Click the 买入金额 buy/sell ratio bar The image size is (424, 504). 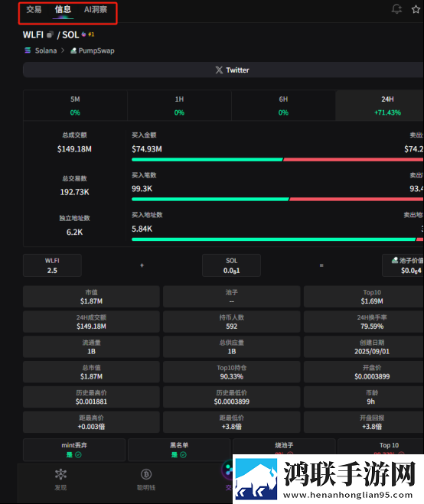[277, 159]
